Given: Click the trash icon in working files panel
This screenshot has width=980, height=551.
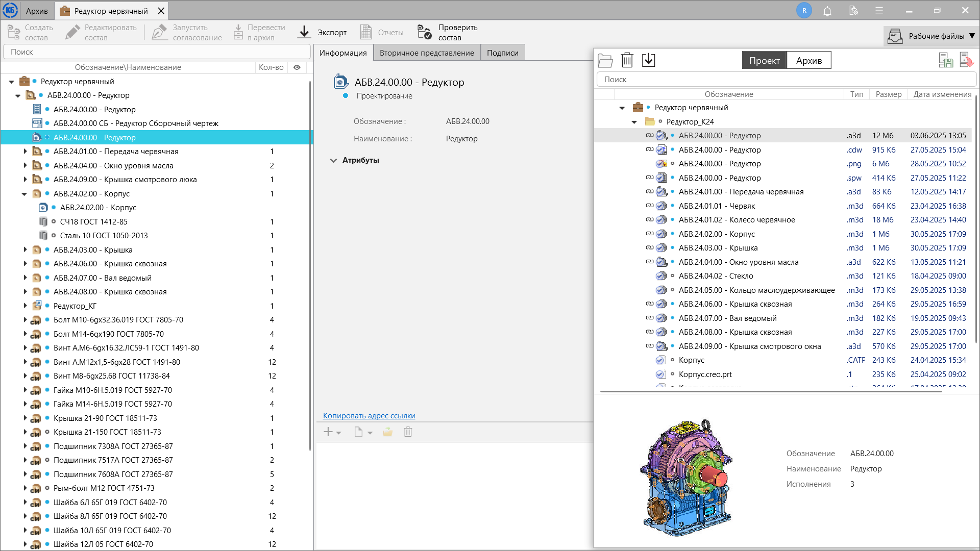Looking at the screenshot, I should point(627,60).
